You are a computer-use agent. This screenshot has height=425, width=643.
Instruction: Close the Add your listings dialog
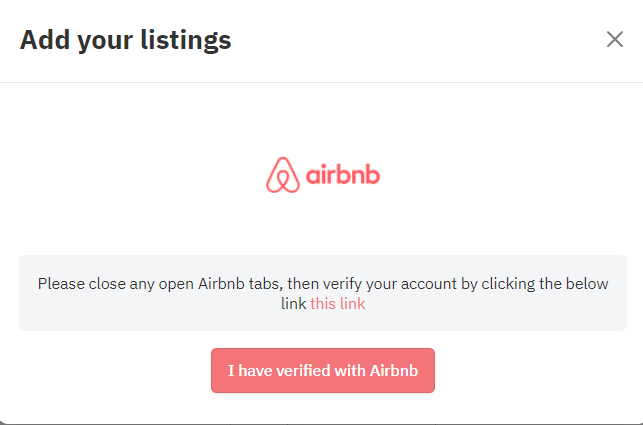[615, 39]
